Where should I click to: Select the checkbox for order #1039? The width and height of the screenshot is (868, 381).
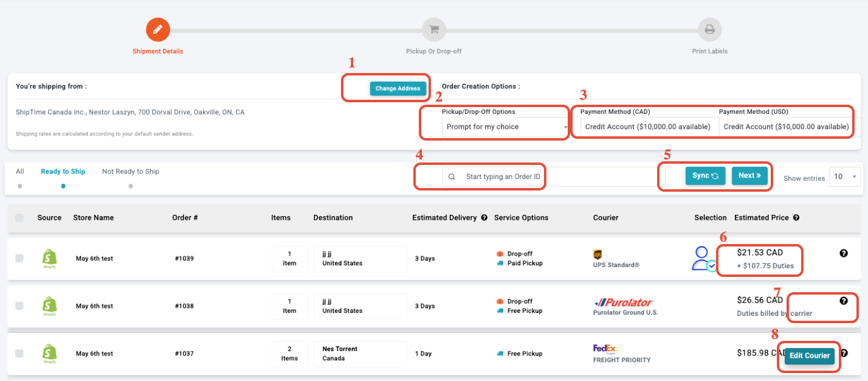[19, 259]
